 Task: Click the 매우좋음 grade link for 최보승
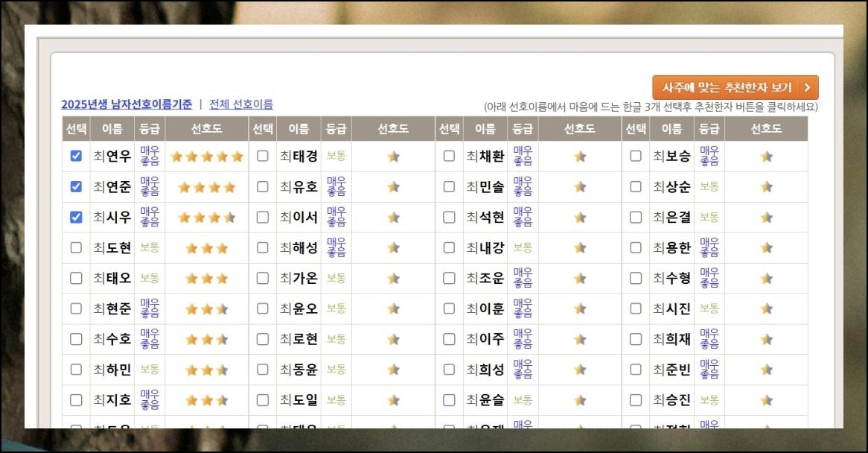709,156
